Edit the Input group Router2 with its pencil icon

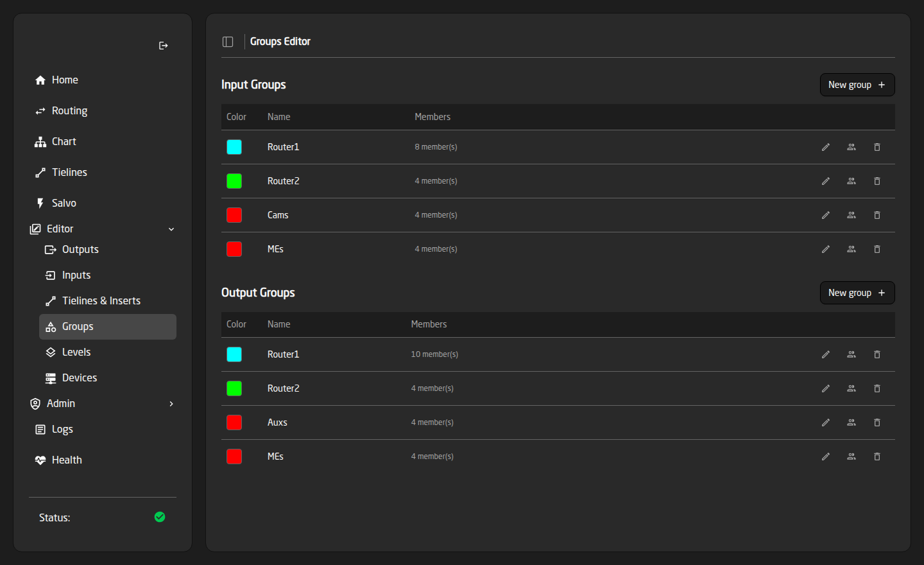tap(826, 181)
